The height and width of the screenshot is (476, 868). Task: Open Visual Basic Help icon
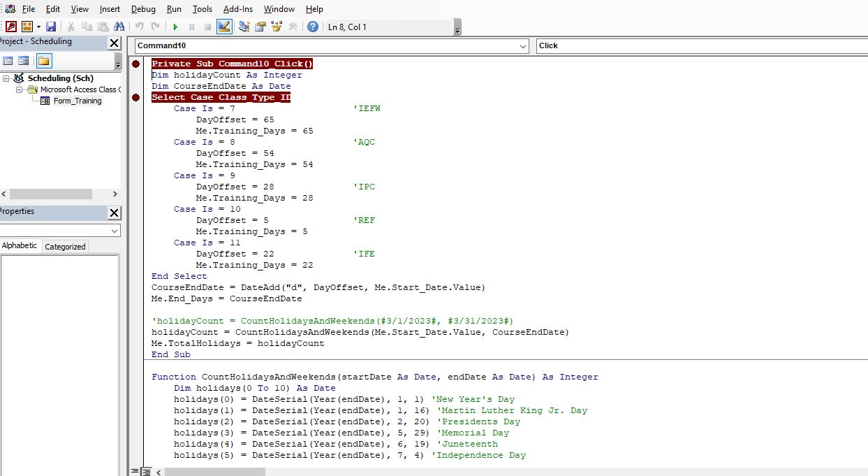coord(312,27)
